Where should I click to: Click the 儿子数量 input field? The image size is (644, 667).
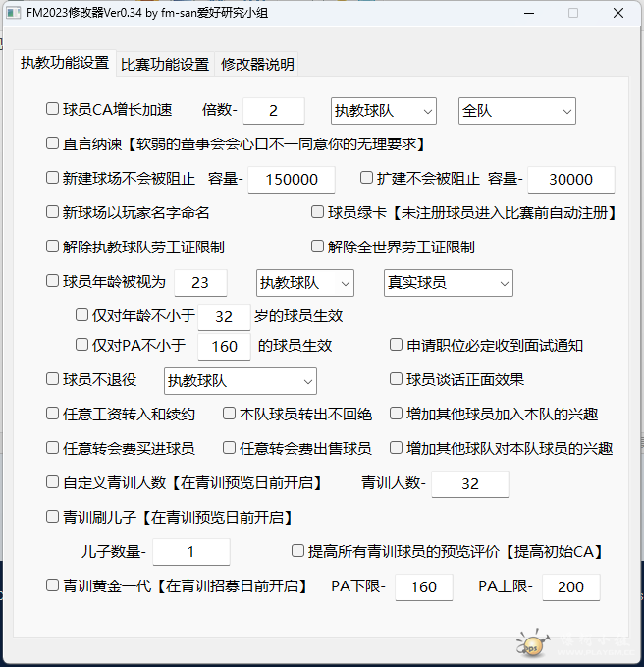191,552
